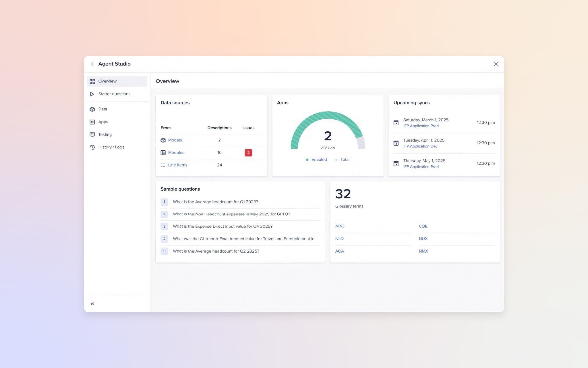Switch to the Overview tab
This screenshot has width=588, height=368.
pos(107,81)
